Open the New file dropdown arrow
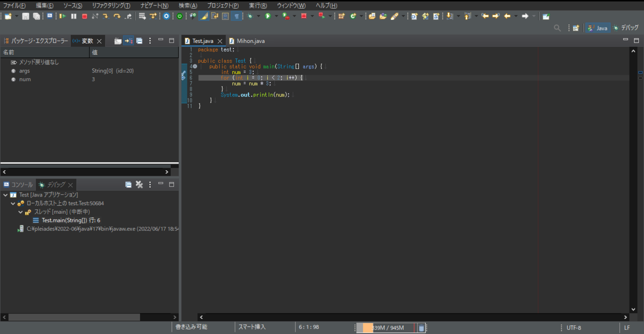This screenshot has height=334, width=644. pos(17,16)
